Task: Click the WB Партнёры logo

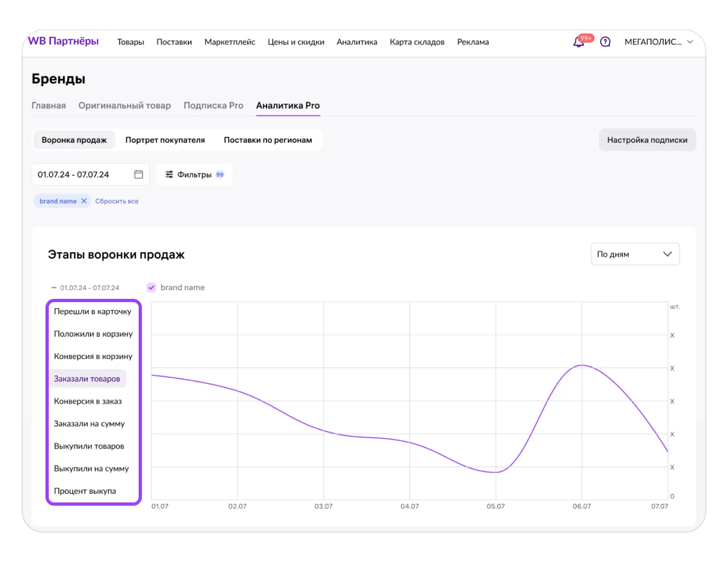Action: (x=63, y=41)
